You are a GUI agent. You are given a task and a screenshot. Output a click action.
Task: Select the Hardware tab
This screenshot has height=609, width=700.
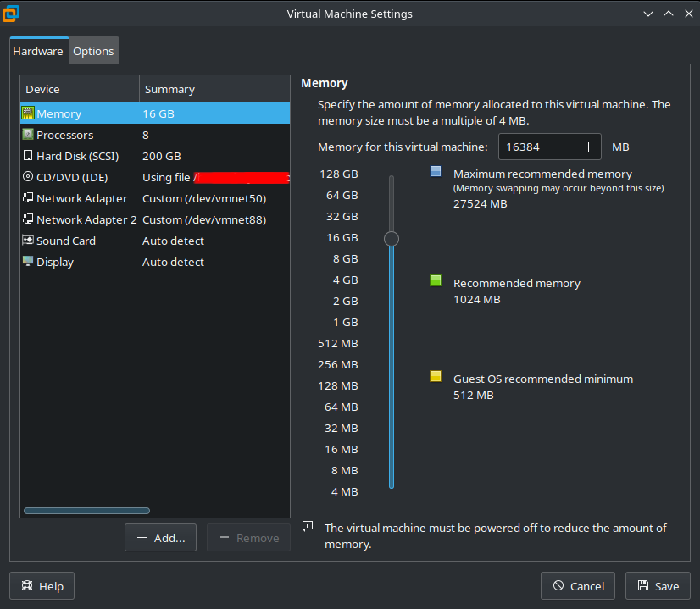tap(38, 50)
